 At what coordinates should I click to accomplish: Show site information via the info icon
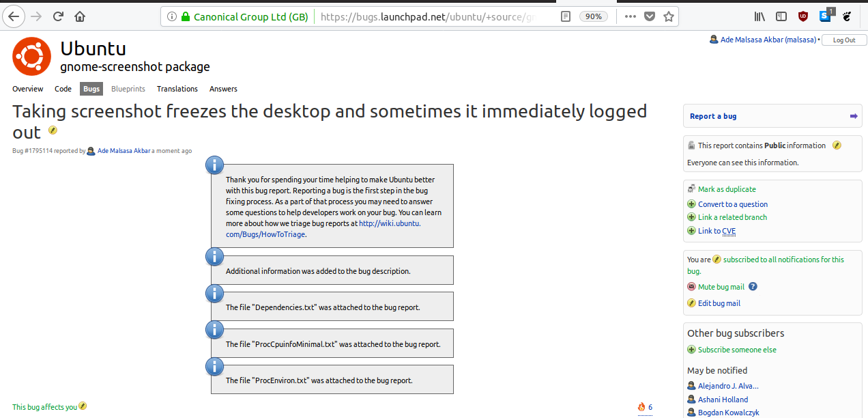coord(171,16)
